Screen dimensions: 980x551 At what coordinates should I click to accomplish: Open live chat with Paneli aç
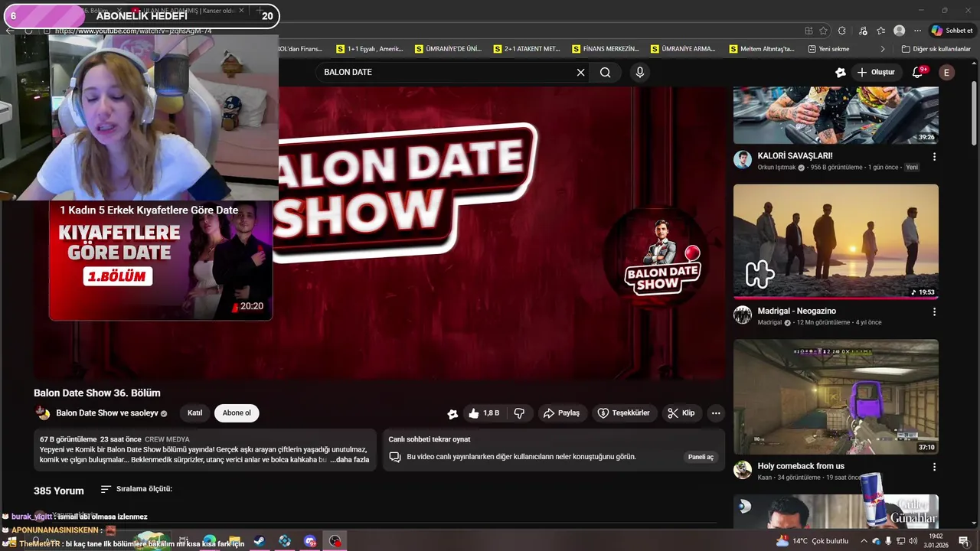701,457
